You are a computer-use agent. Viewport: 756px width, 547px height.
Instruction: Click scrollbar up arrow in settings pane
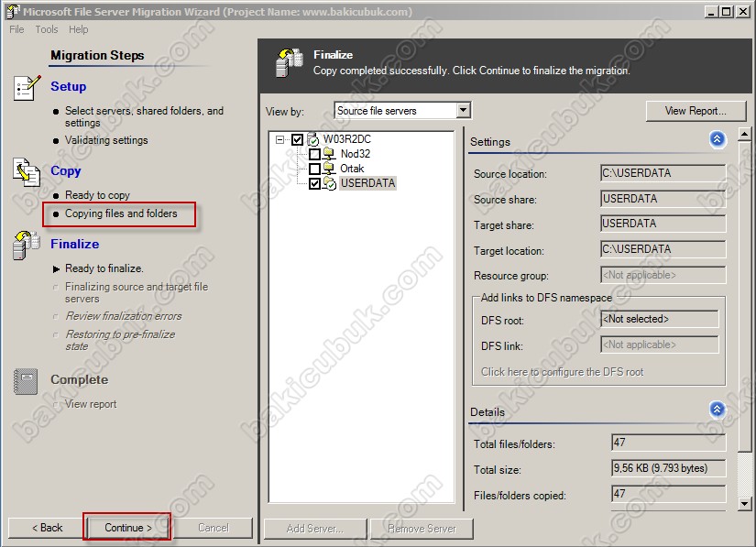744,134
